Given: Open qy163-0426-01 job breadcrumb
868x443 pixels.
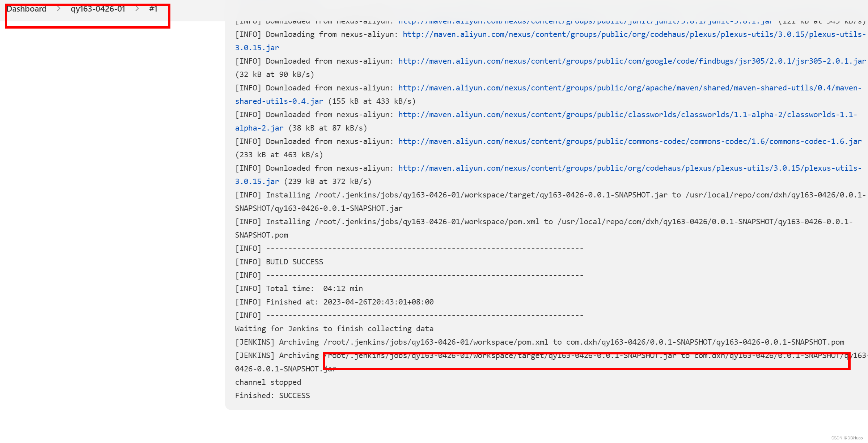Looking at the screenshot, I should tap(98, 9).
